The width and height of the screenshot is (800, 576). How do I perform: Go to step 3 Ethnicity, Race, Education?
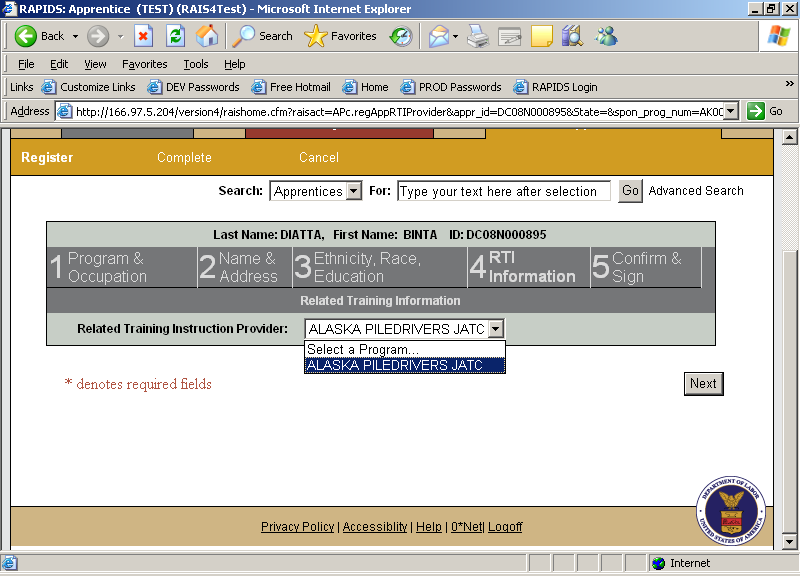coord(380,267)
